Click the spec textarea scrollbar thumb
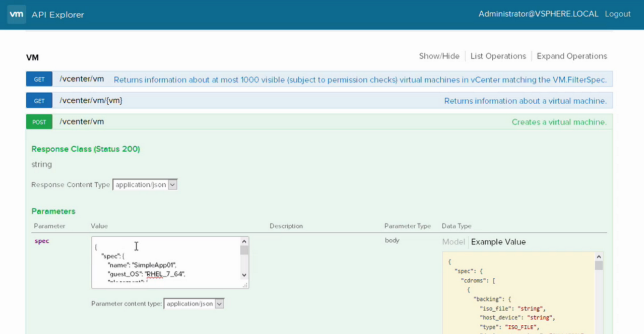The height and width of the screenshot is (334, 644). coord(244,250)
